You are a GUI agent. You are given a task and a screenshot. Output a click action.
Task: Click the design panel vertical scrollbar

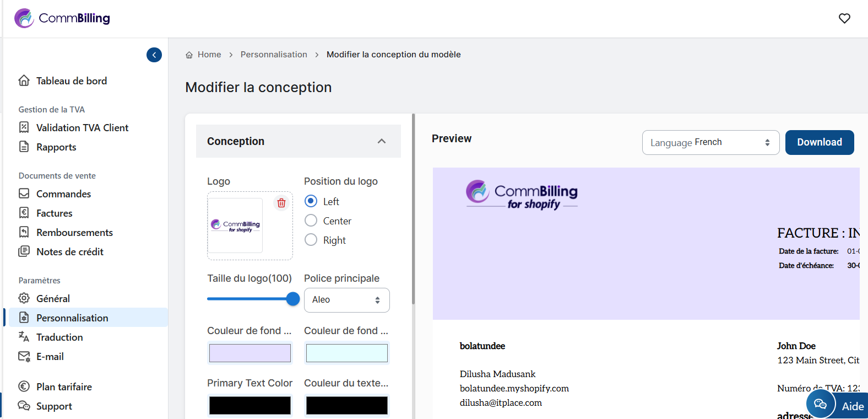413,209
